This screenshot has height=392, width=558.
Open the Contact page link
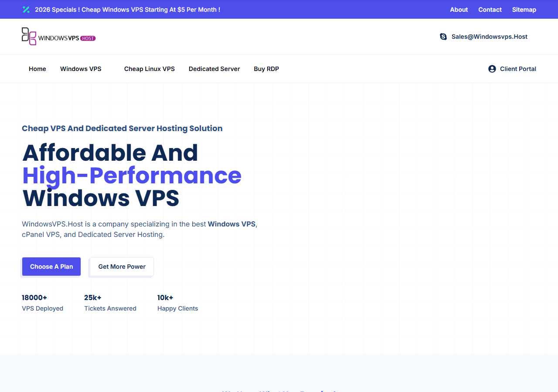click(490, 10)
